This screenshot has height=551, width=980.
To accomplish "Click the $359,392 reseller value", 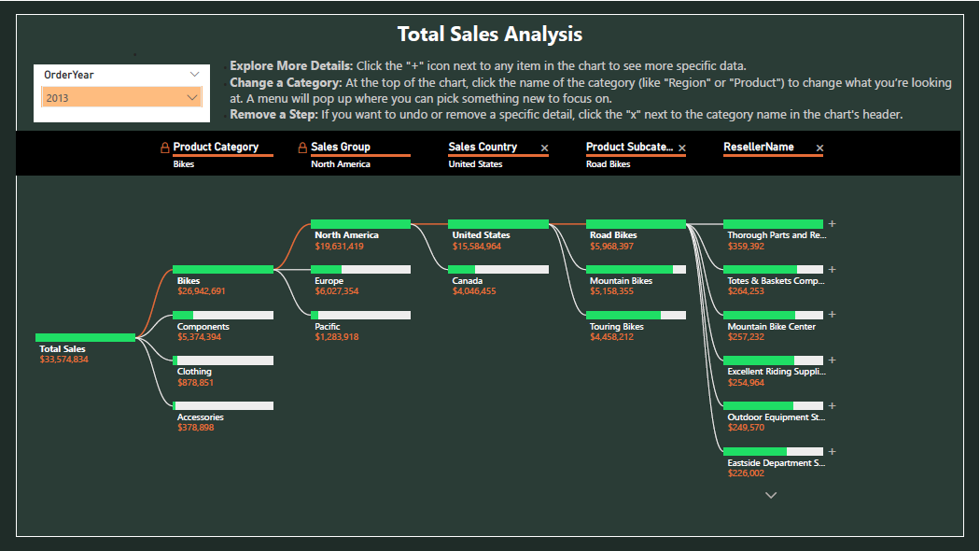I will tap(746, 247).
